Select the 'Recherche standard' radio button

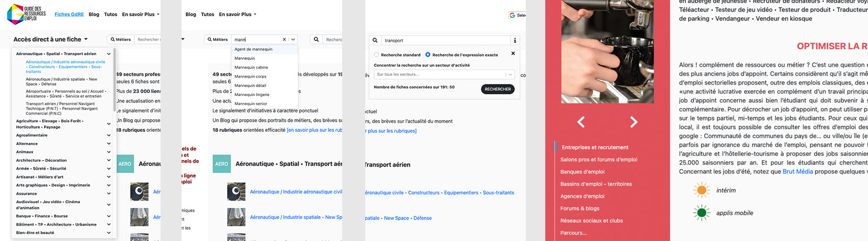(377, 55)
